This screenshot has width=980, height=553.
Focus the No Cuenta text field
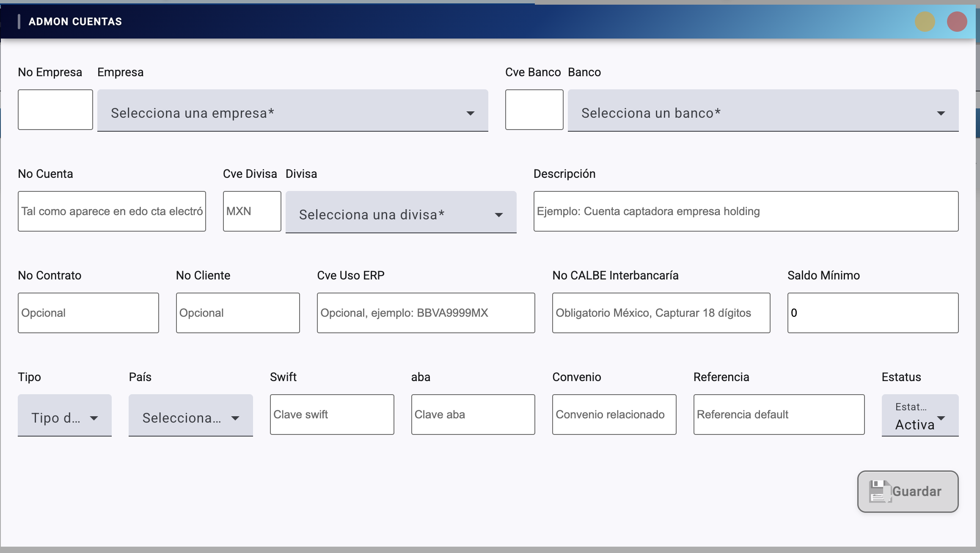(x=112, y=211)
